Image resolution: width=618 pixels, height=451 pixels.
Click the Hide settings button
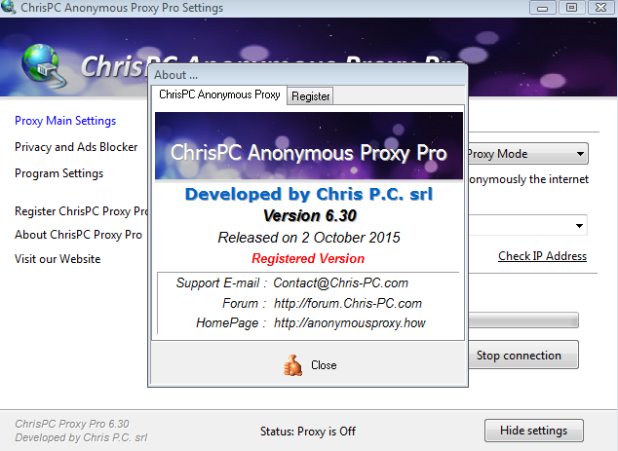click(534, 430)
